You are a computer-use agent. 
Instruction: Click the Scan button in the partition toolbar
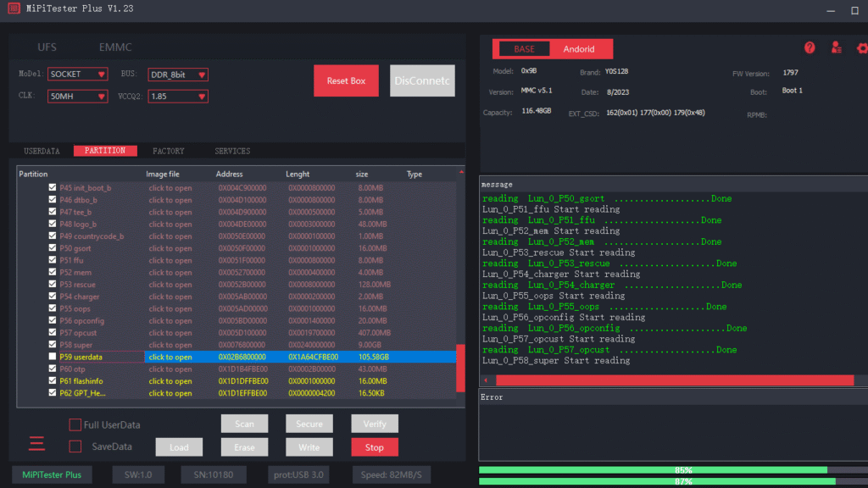click(244, 424)
